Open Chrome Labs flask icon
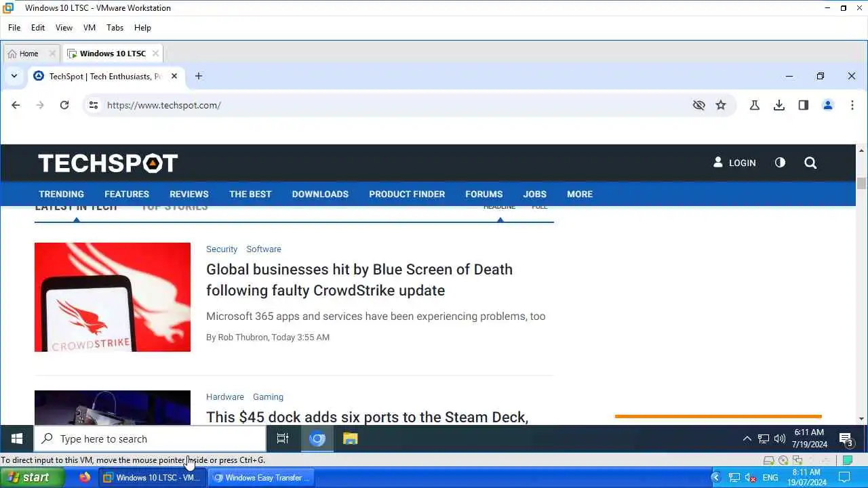This screenshot has width=868, height=488. 754,105
